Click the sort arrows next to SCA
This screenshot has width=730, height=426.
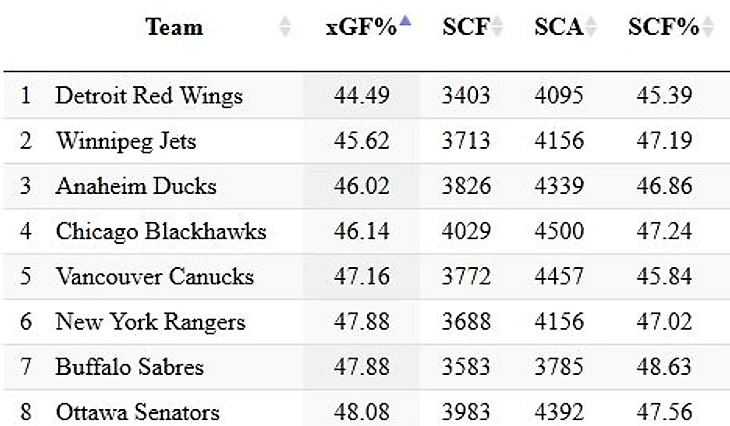pyautogui.click(x=591, y=28)
